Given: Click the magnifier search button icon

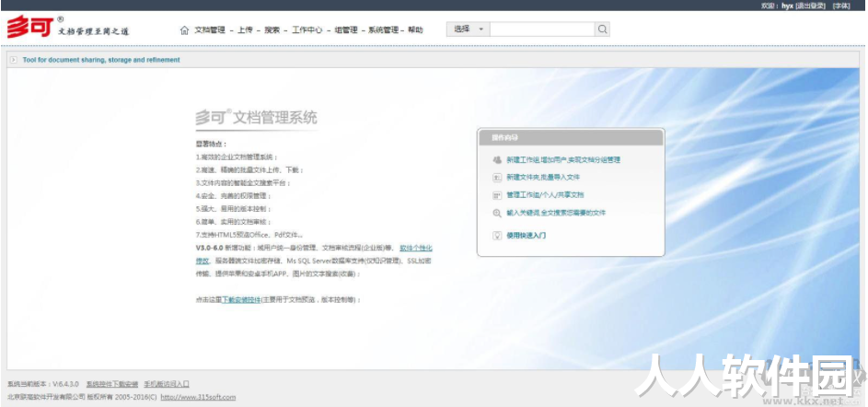Looking at the screenshot, I should tap(602, 29).
